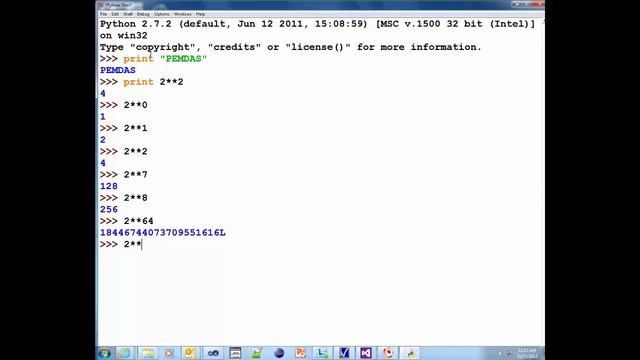Open the Help menu

[200, 14]
